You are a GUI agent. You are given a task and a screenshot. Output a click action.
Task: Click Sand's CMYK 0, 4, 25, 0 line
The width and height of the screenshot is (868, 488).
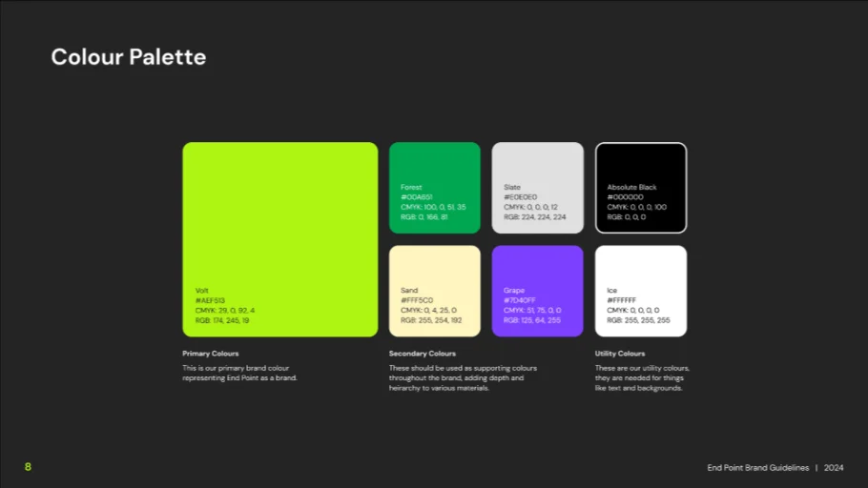[429, 311]
